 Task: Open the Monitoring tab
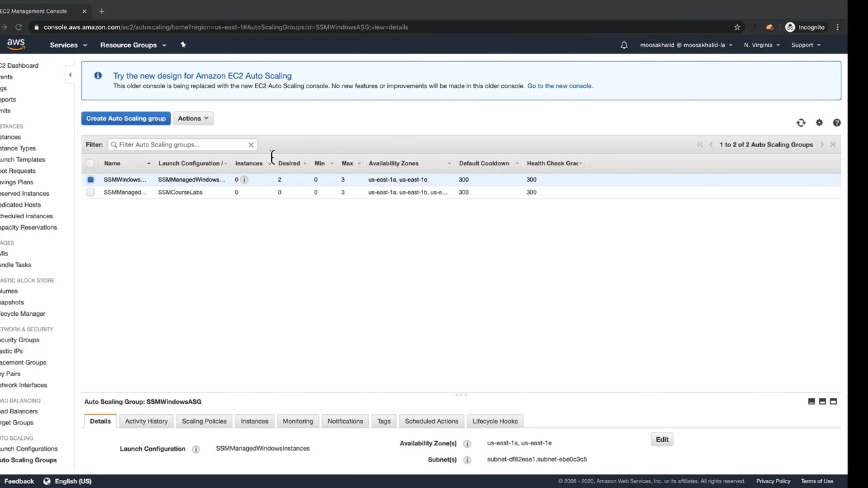(x=298, y=421)
